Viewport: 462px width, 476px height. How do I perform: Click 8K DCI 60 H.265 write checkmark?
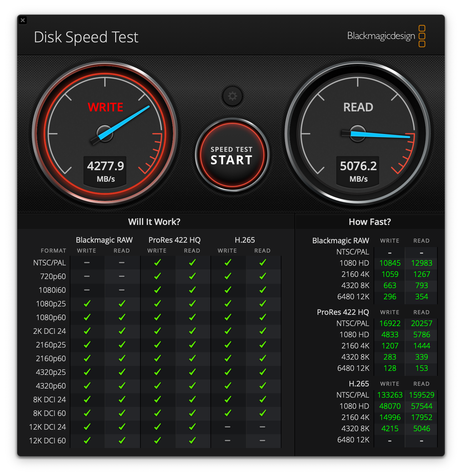point(228,413)
